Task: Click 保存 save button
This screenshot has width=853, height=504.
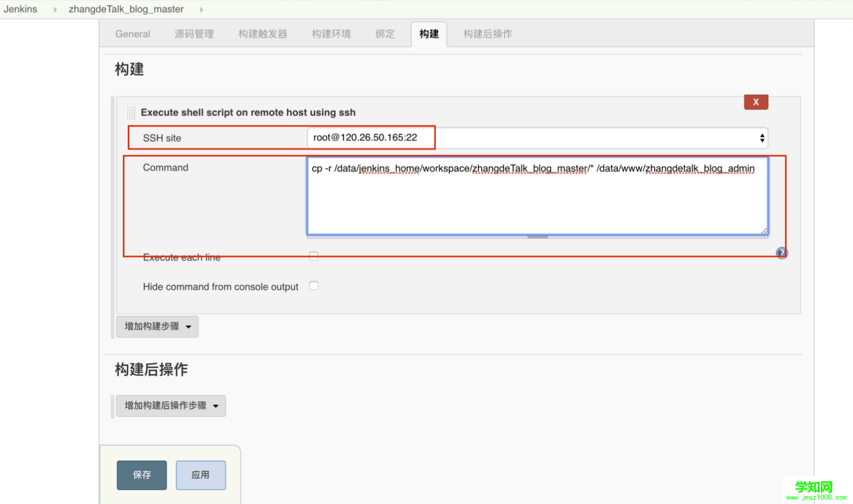Action: point(142,475)
